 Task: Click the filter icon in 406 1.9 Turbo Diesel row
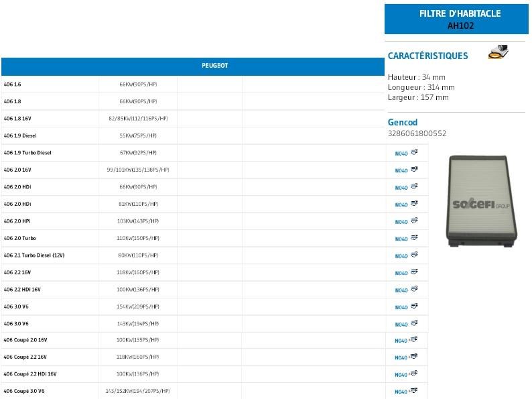[414, 152]
